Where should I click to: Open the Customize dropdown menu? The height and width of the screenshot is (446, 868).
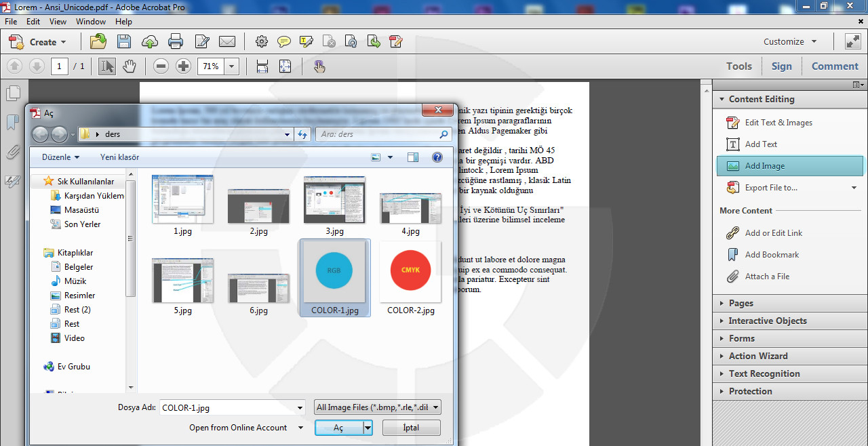point(789,41)
